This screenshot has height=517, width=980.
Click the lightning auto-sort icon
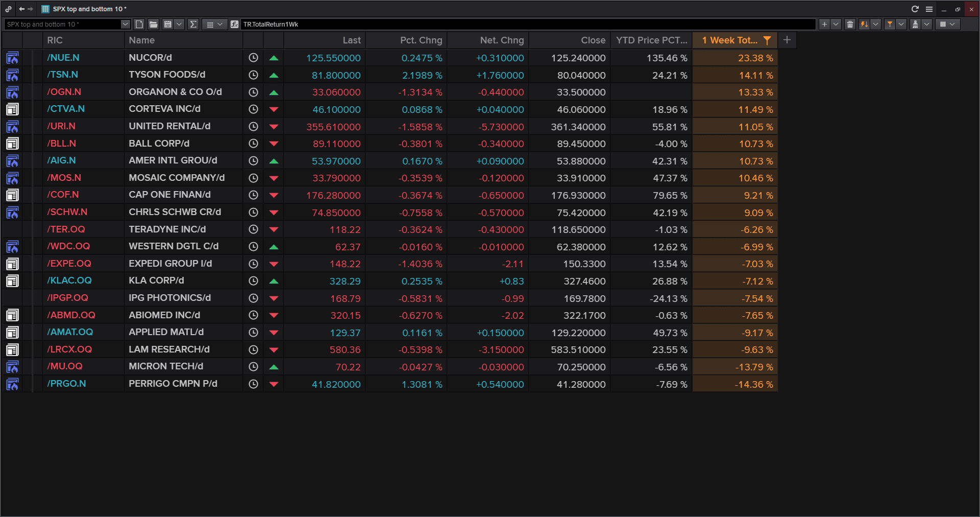click(864, 24)
